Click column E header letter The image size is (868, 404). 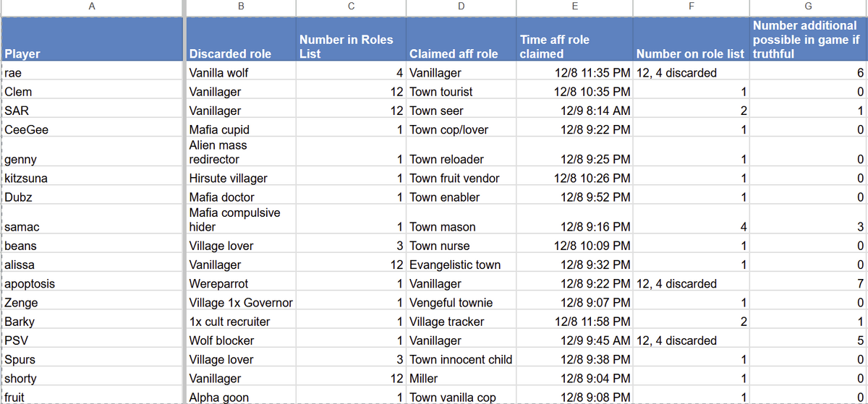(574, 7)
